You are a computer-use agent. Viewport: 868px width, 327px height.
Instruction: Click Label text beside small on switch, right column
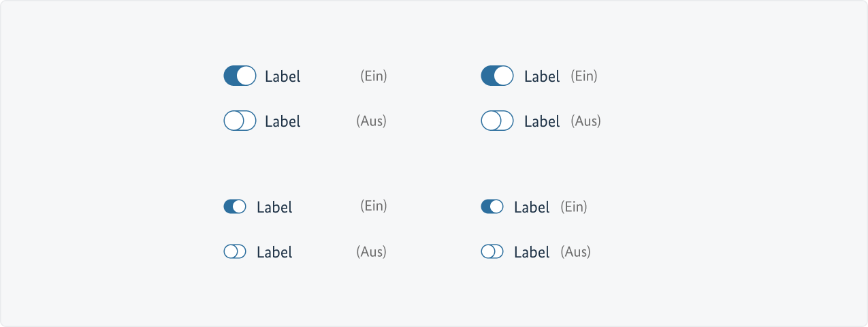click(x=532, y=207)
